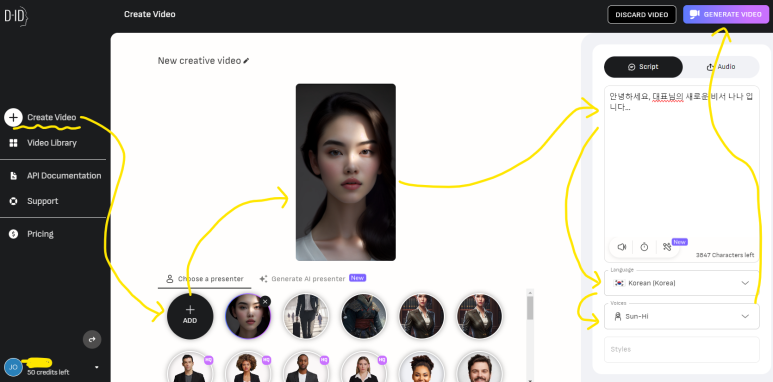Click the large presenter preview image
This screenshot has width=773, height=382.
pyautogui.click(x=346, y=172)
